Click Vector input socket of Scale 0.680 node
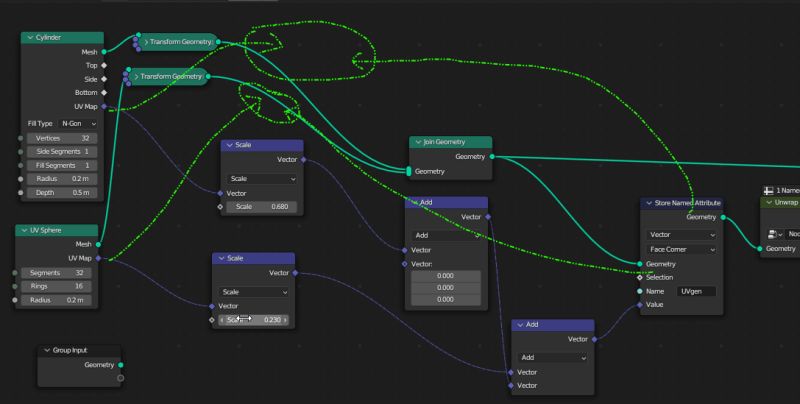Screen dimensions: 800x404 [220, 193]
